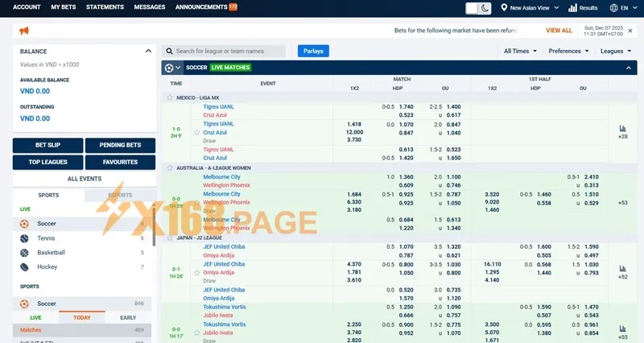Favourite the Australia A-League Women star

click(170, 167)
